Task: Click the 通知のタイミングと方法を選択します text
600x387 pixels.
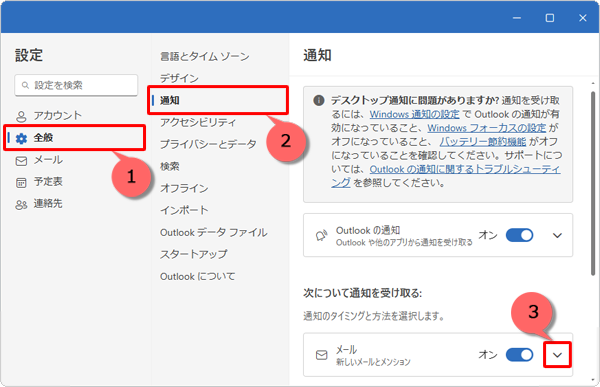Action: pos(373,316)
